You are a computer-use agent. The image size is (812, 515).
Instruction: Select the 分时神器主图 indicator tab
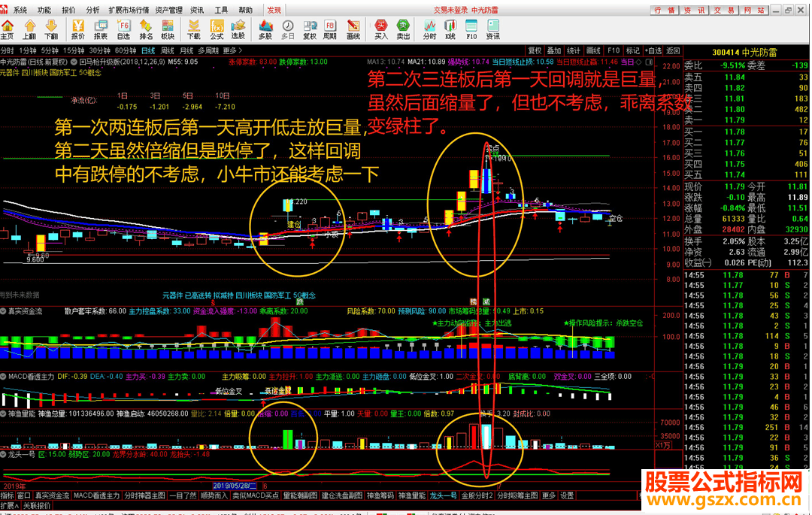144,496
